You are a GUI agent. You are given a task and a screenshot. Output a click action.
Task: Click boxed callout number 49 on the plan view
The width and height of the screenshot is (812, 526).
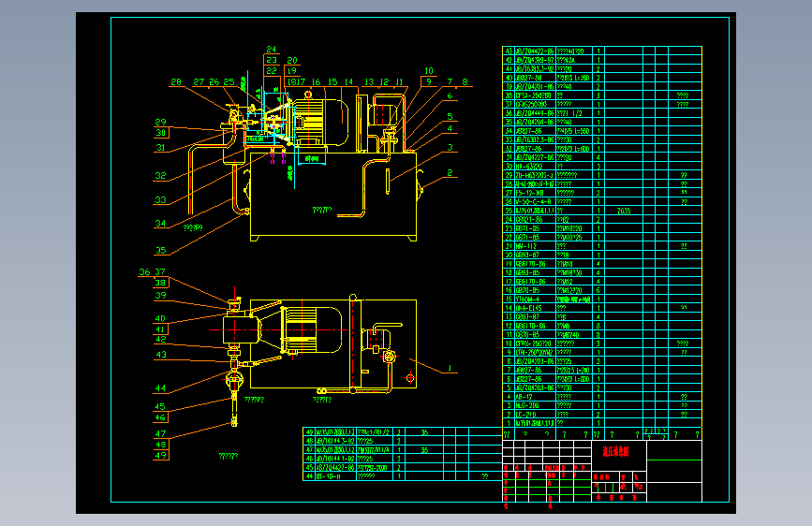pos(161,456)
